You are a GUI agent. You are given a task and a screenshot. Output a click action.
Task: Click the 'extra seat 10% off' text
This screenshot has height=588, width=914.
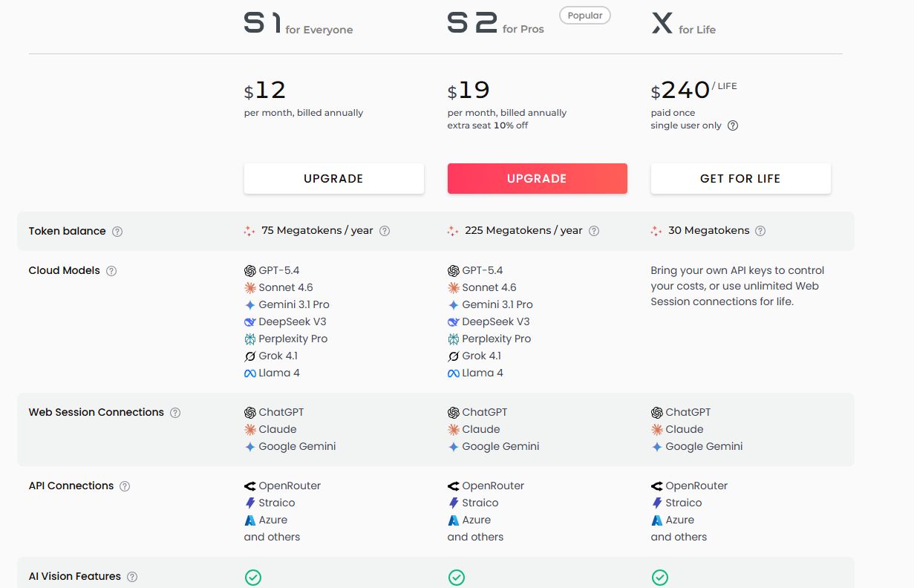point(488,125)
